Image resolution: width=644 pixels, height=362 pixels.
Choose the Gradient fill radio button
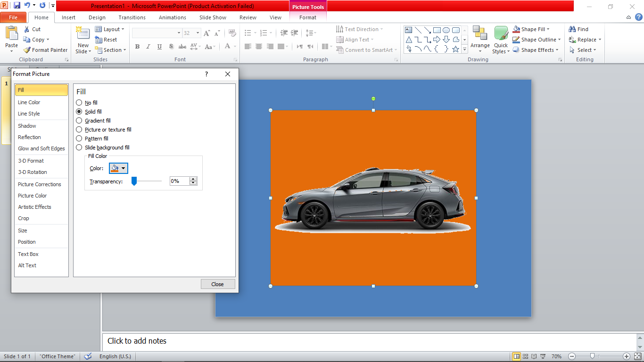79,121
